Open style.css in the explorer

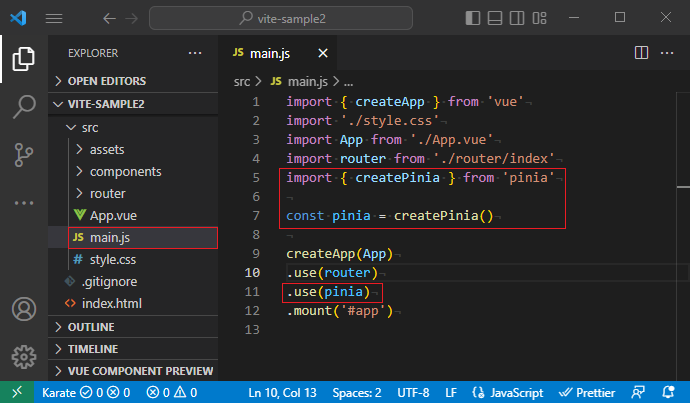pos(133,260)
